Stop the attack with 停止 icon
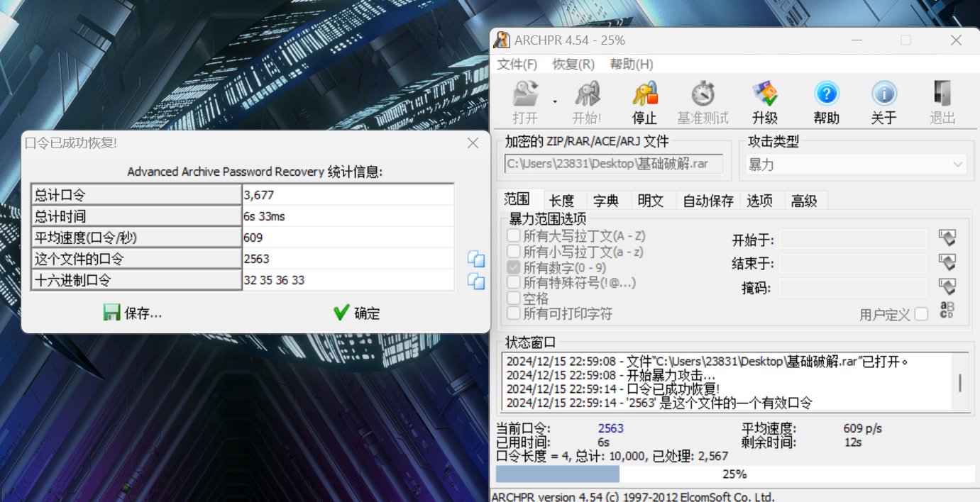Image resolution: width=980 pixels, height=502 pixels. pyautogui.click(x=644, y=103)
